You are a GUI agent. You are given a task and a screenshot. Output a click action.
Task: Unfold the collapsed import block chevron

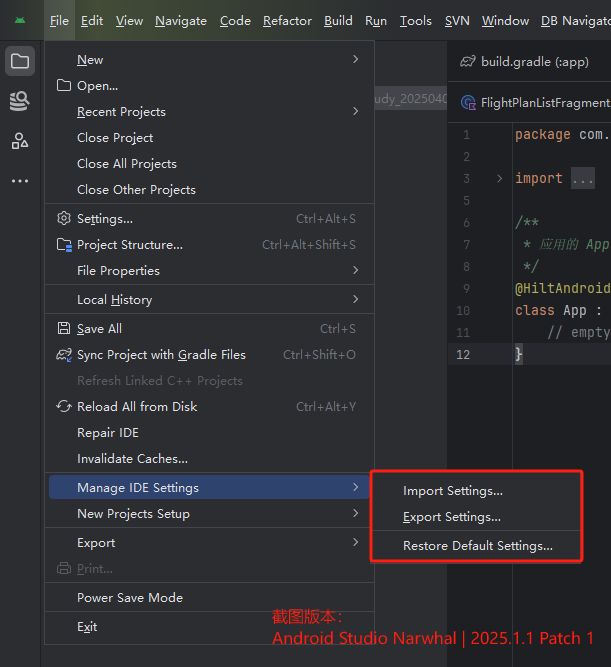pyautogui.click(x=500, y=178)
